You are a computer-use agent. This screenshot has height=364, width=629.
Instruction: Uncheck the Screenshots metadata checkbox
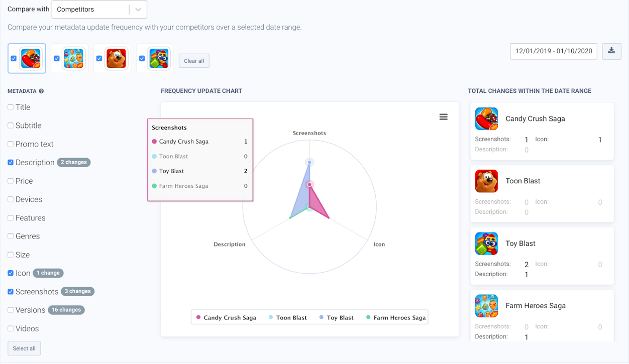tap(11, 292)
